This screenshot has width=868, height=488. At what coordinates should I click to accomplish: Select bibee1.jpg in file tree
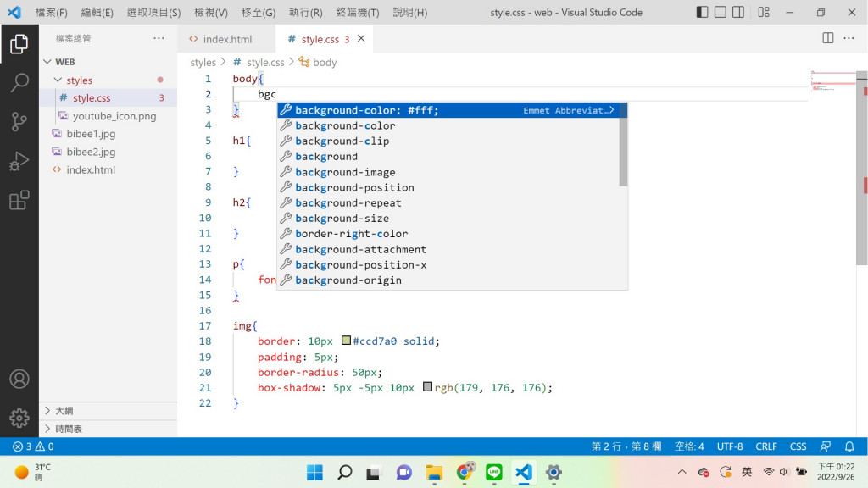pos(108,134)
